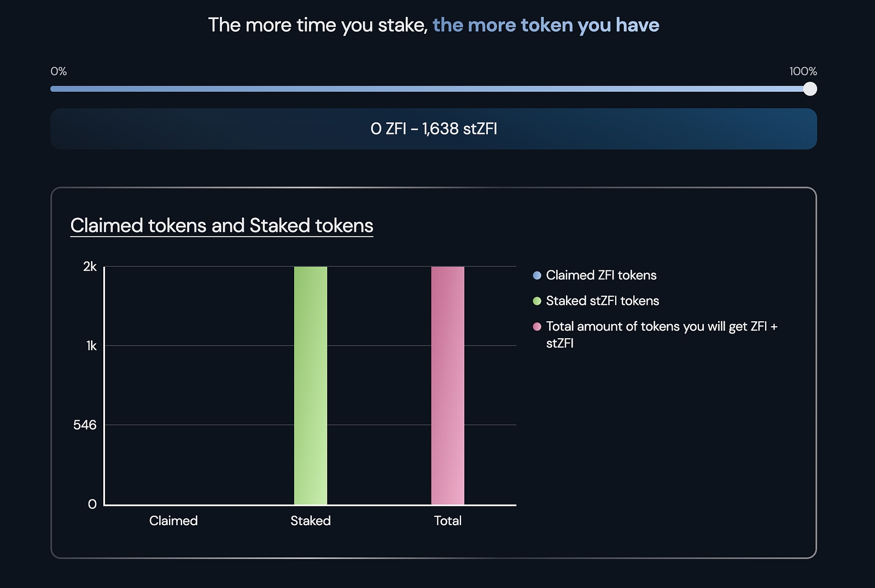Click the Claimed tokens and Staked tokens heading

(x=221, y=226)
